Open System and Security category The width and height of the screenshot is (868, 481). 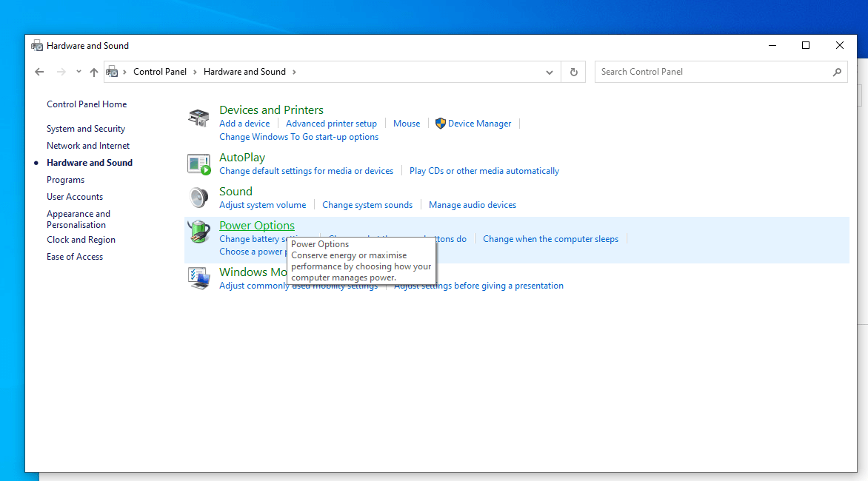point(86,128)
